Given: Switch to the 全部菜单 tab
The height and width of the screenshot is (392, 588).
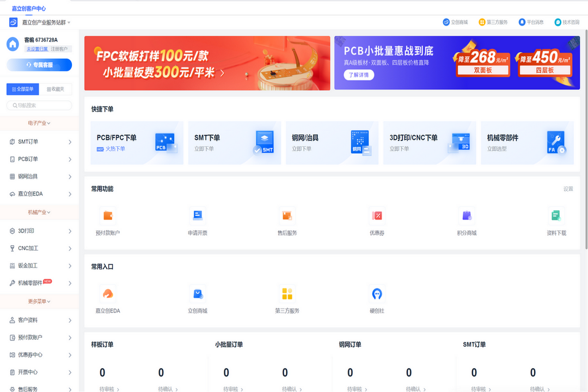Looking at the screenshot, I should [23, 89].
